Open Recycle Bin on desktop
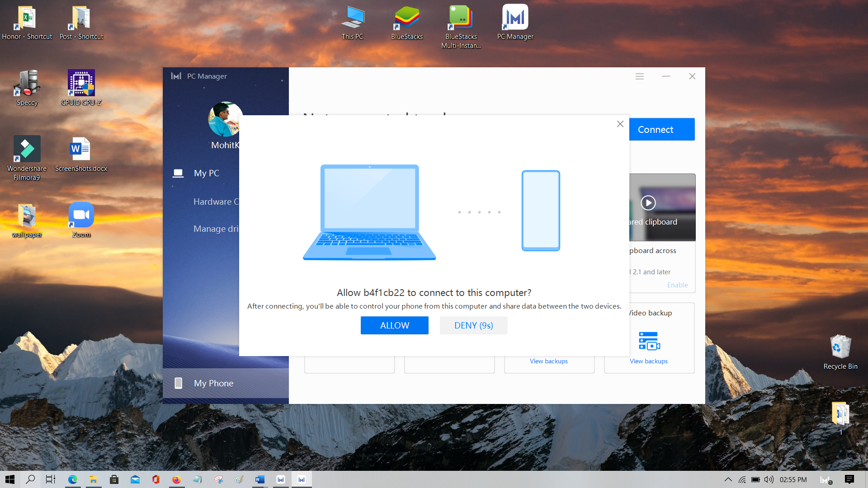The image size is (868, 488). coord(840,352)
